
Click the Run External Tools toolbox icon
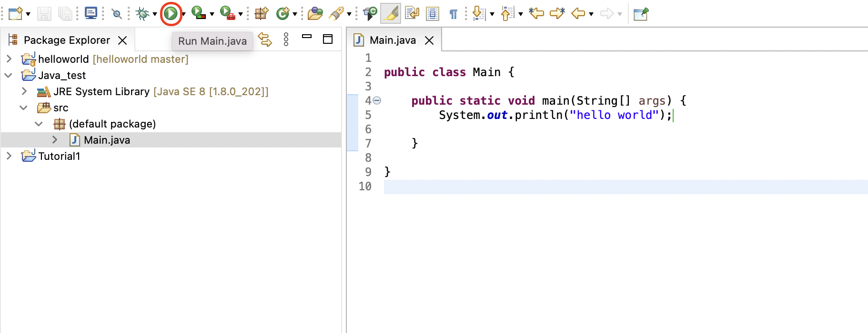[x=228, y=13]
